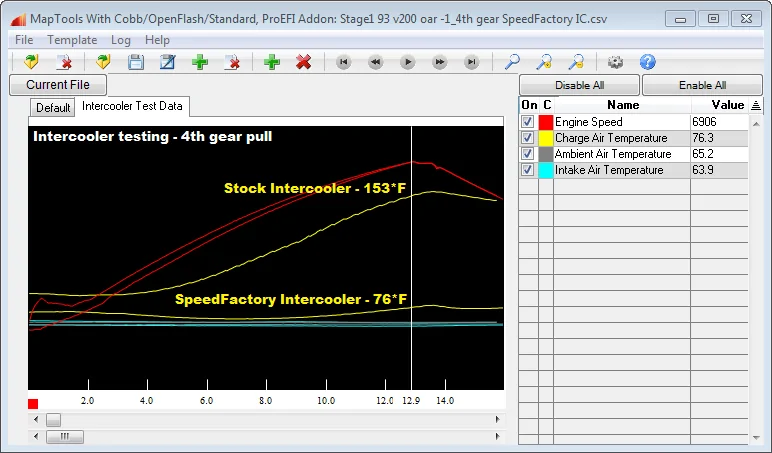Click the gray Ambient Air Temperature swatch
The height and width of the screenshot is (453, 772).
(x=546, y=154)
